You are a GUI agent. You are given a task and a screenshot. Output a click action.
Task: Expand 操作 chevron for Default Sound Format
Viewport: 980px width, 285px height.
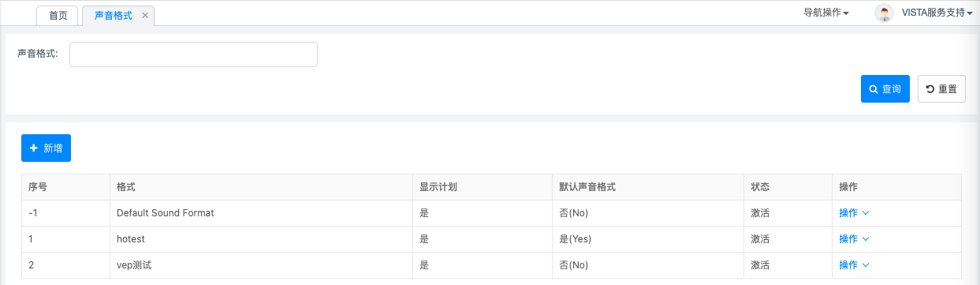point(866,213)
